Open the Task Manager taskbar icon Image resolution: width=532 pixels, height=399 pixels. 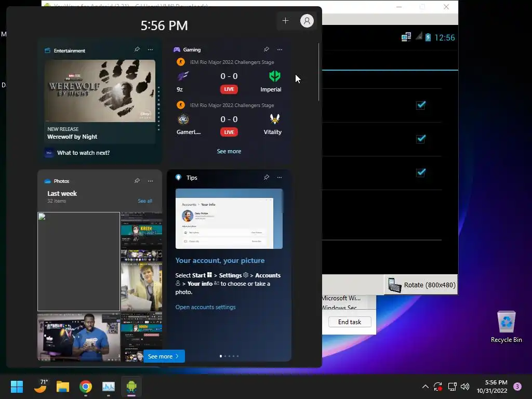(109, 387)
